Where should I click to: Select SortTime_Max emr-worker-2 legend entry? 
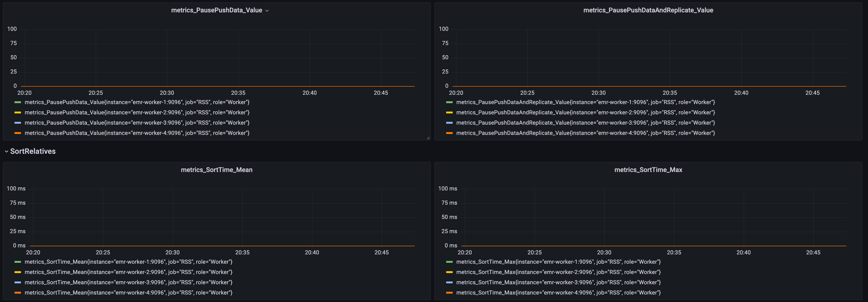558,272
